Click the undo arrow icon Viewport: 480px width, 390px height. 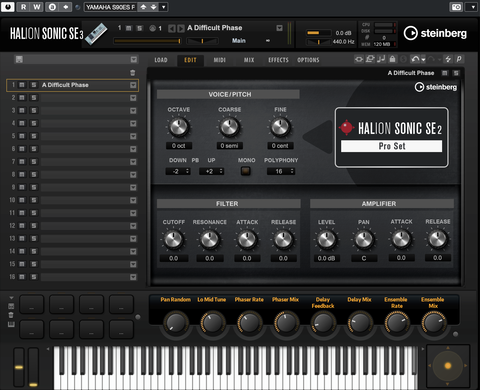coord(415,59)
